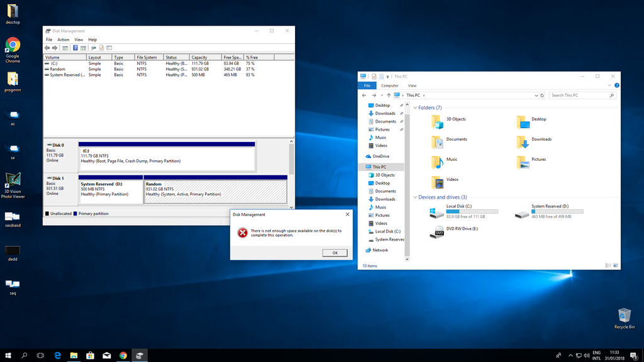Open the Recycle Bin on the desktop
Screen dimensions: 644x362
[x=625, y=319]
